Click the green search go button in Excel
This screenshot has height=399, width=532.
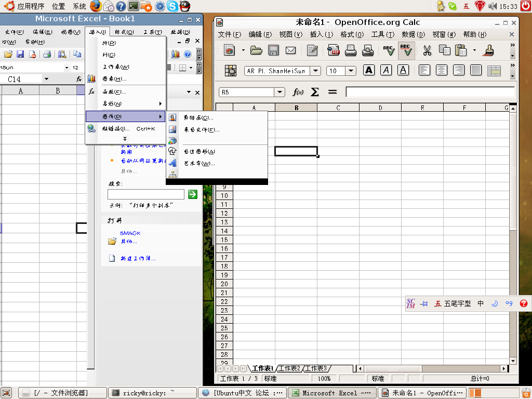(x=193, y=194)
